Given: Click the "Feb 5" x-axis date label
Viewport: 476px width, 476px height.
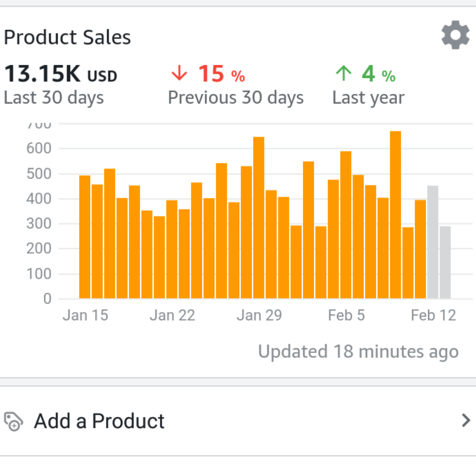Looking at the screenshot, I should (346, 316).
